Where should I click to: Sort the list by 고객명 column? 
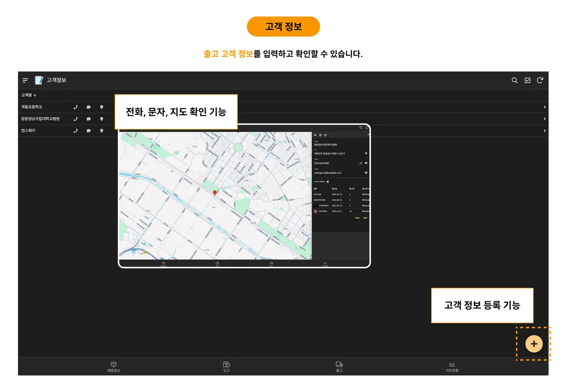29,95
